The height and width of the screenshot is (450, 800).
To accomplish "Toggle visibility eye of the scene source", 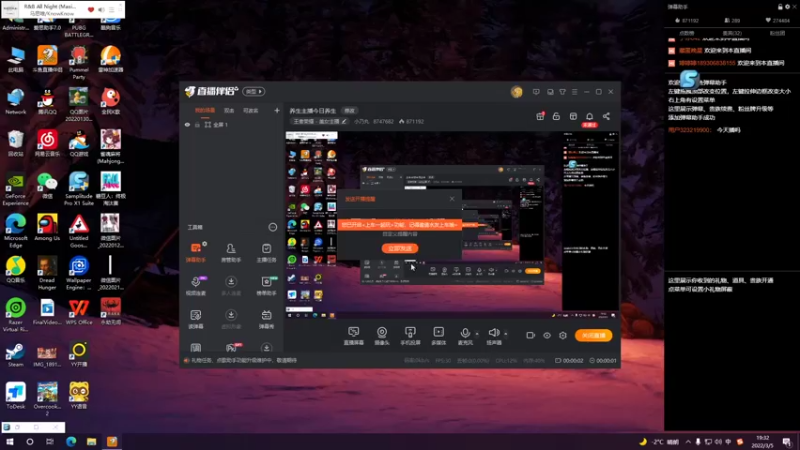I will pyautogui.click(x=187, y=124).
